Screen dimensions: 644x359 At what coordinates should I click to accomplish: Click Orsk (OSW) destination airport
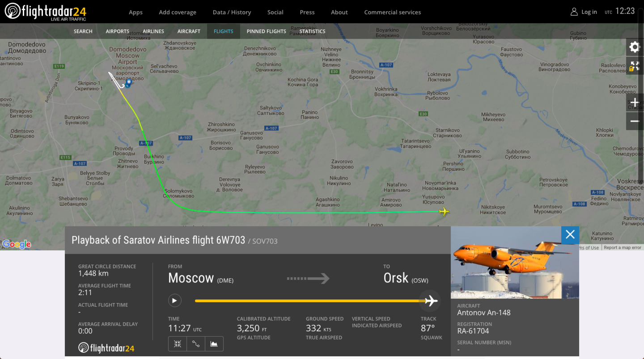pyautogui.click(x=406, y=278)
